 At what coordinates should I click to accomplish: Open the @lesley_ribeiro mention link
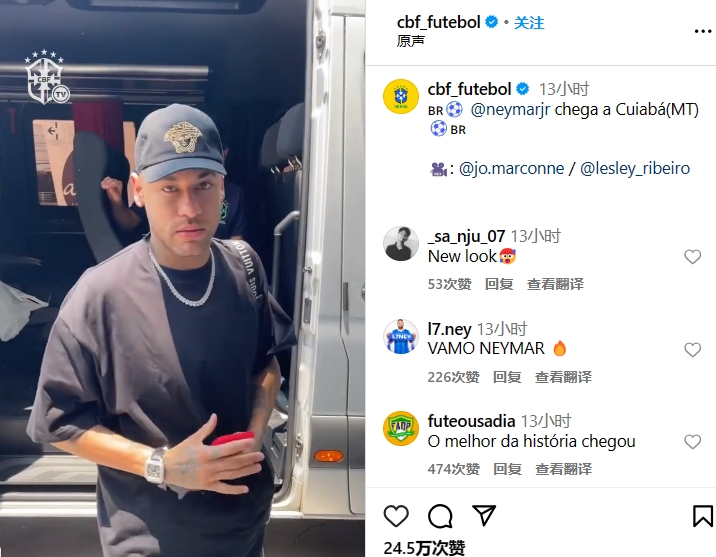[x=635, y=168]
